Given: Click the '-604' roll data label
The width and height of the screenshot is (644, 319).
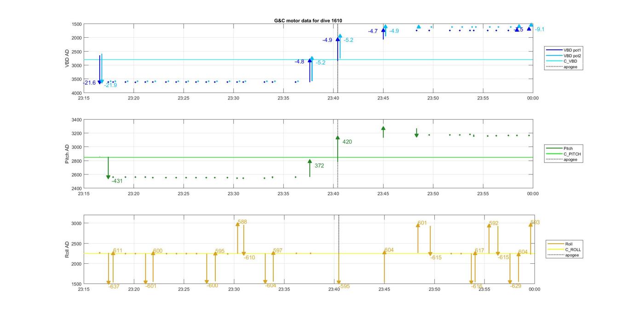Looking at the screenshot, I should 270,286.
